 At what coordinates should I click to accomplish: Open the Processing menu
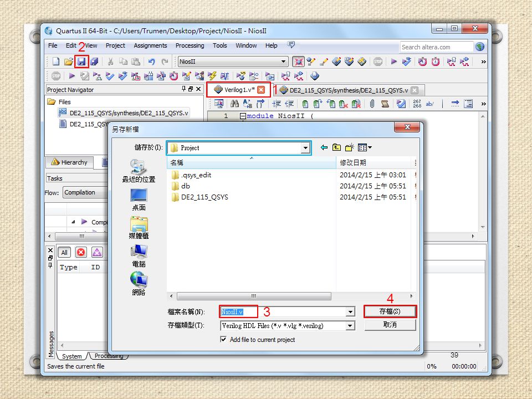(x=190, y=45)
